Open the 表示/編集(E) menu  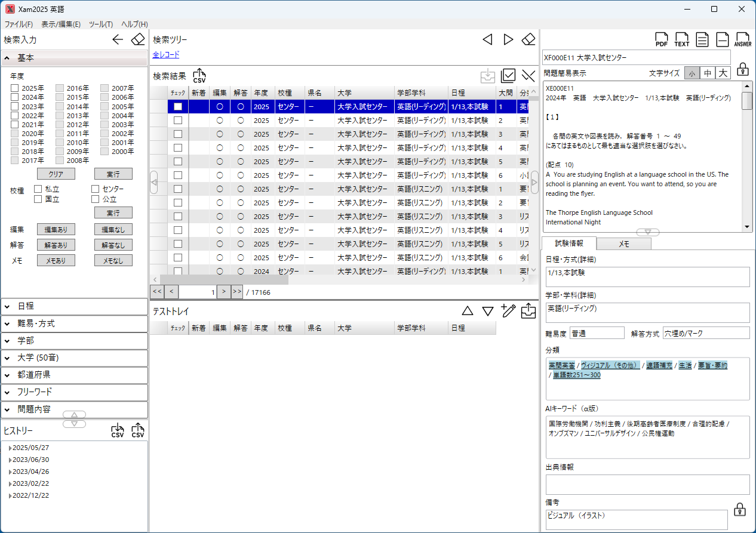click(61, 24)
